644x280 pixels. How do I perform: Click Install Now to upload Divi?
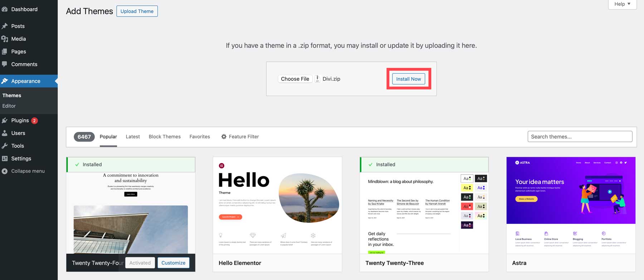409,79
